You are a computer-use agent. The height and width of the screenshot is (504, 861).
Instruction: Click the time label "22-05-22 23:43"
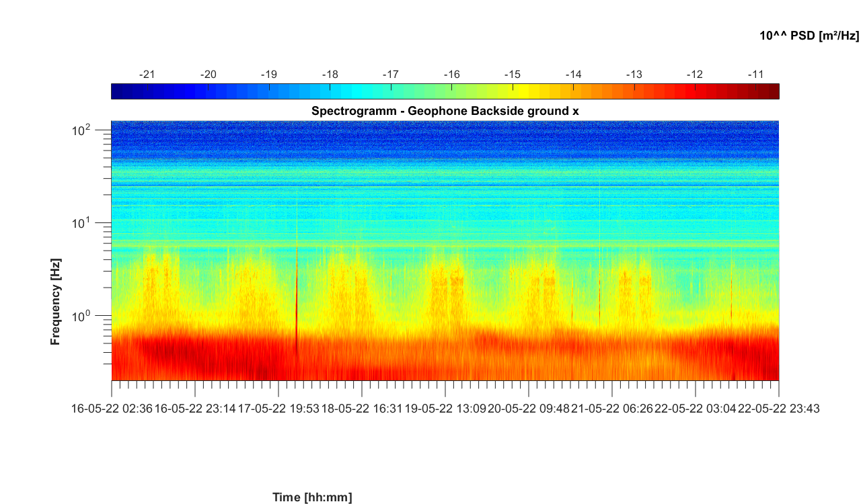click(x=779, y=407)
